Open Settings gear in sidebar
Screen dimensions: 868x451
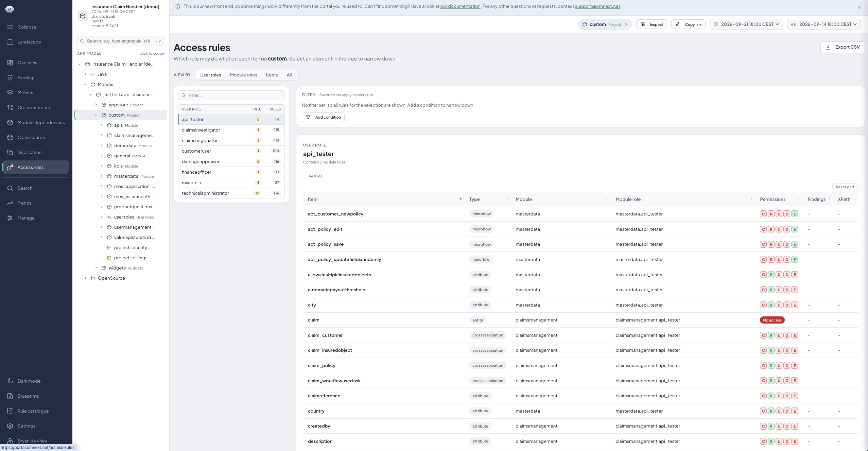click(10, 426)
